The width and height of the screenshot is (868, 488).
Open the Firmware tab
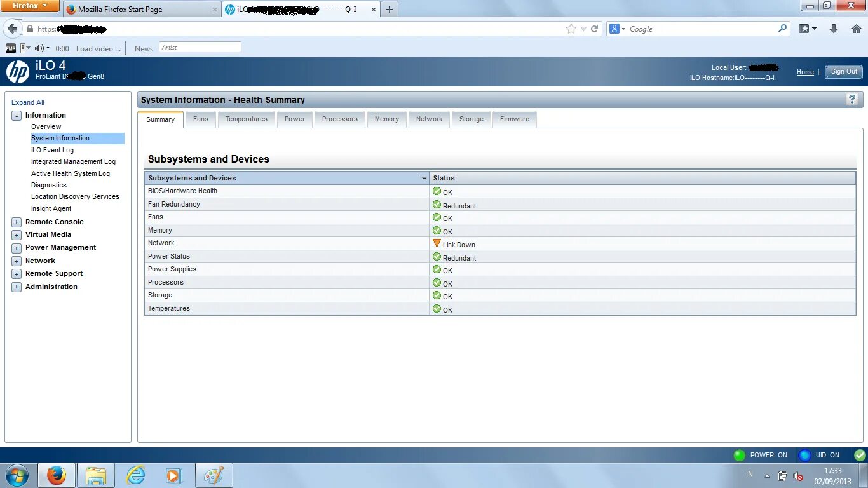coord(515,119)
